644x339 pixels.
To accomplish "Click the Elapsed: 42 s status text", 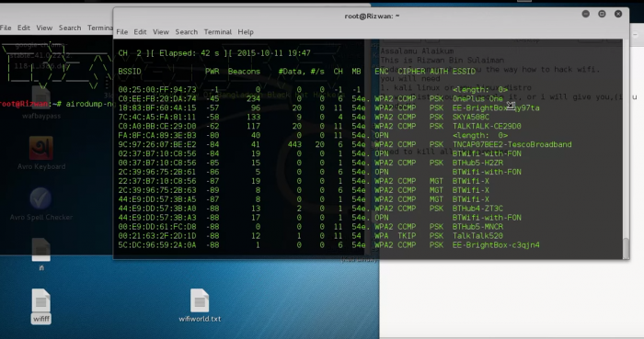I will tap(190, 53).
